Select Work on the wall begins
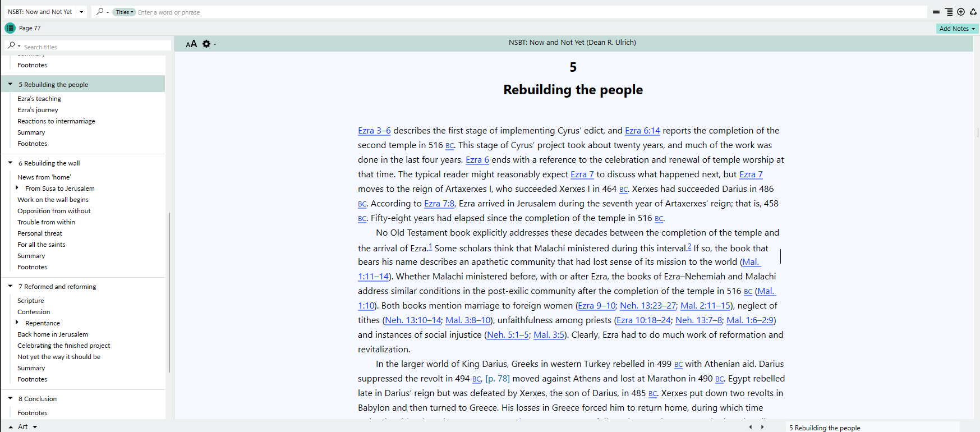 click(53, 200)
